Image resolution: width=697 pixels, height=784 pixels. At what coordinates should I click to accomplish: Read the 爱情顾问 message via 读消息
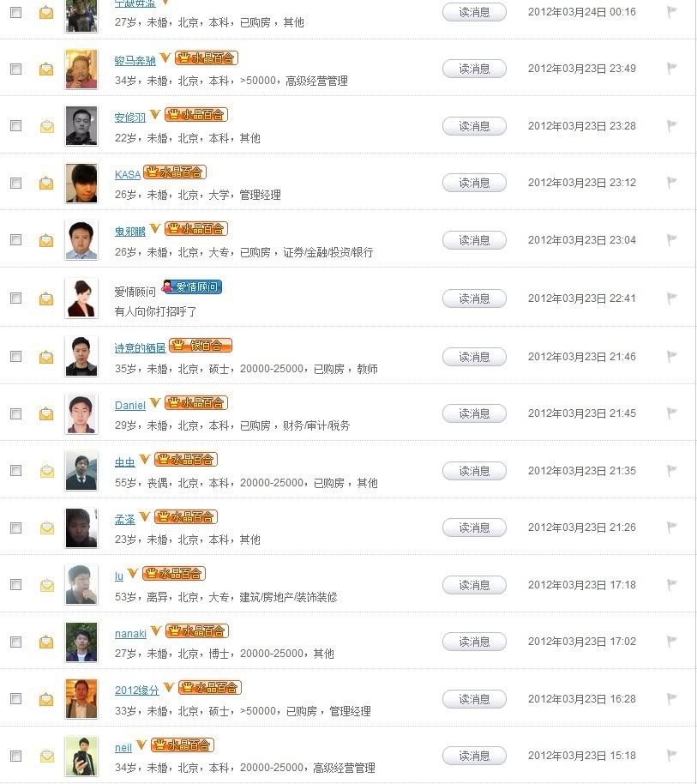click(x=474, y=299)
